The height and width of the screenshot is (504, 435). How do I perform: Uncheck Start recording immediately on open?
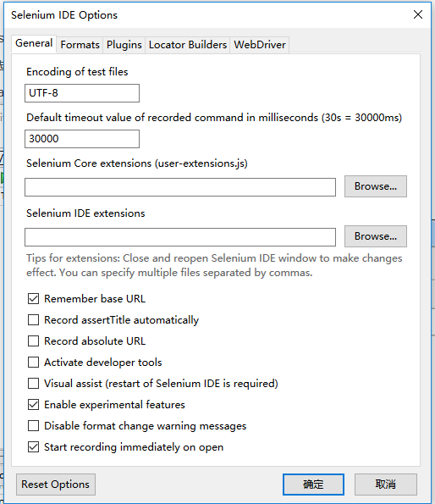pos(33,447)
